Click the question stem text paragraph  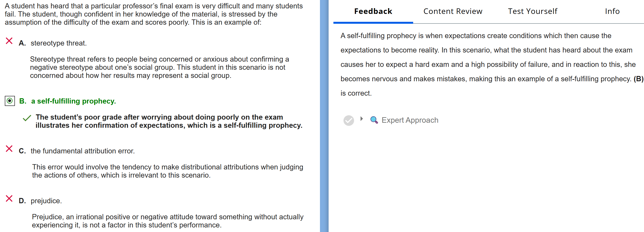[153, 14]
